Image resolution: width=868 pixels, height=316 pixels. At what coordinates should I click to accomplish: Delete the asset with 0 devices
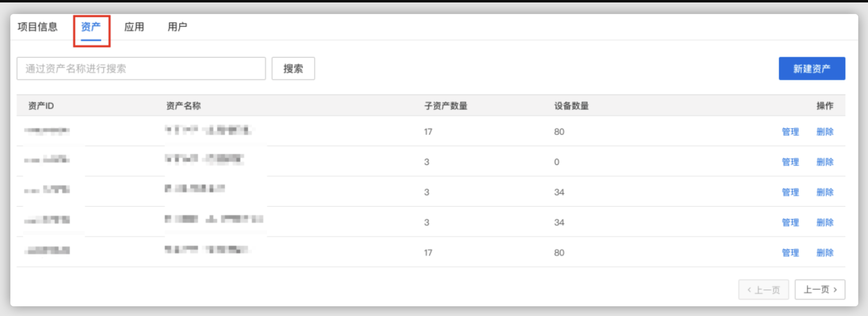824,162
